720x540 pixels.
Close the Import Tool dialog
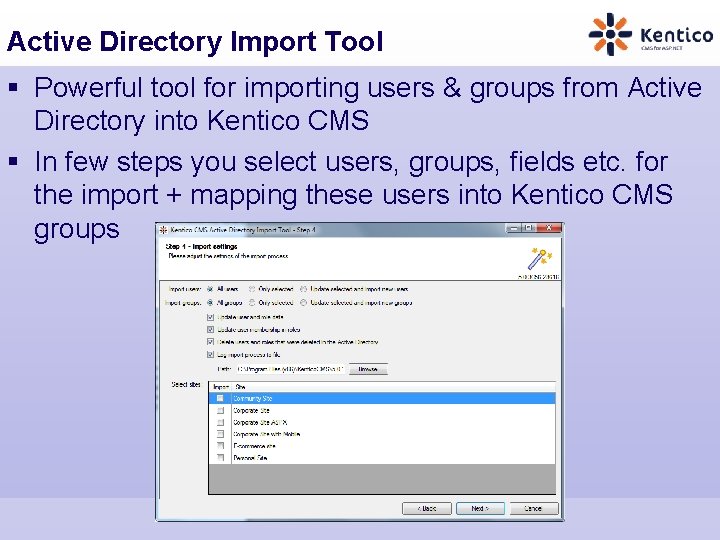pyautogui.click(x=549, y=228)
